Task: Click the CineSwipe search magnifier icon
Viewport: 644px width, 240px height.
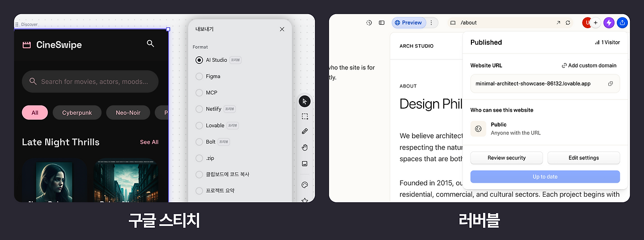Action: (150, 44)
